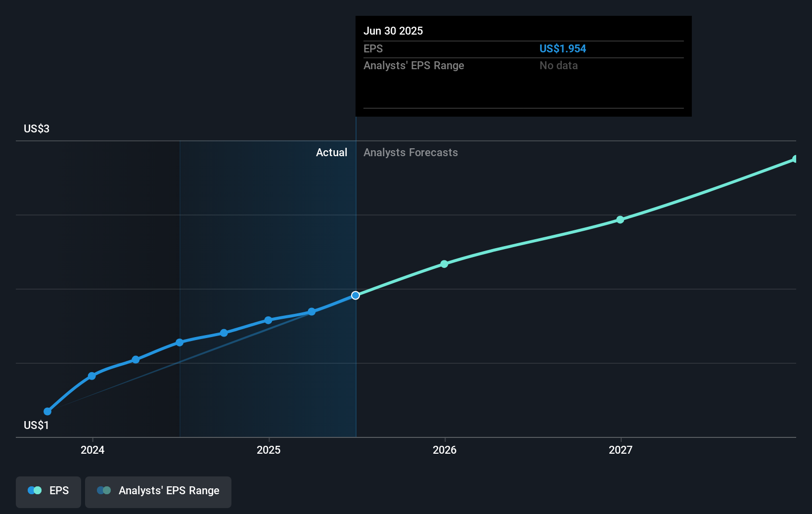Click the 2026 forecast data point marker

445,264
